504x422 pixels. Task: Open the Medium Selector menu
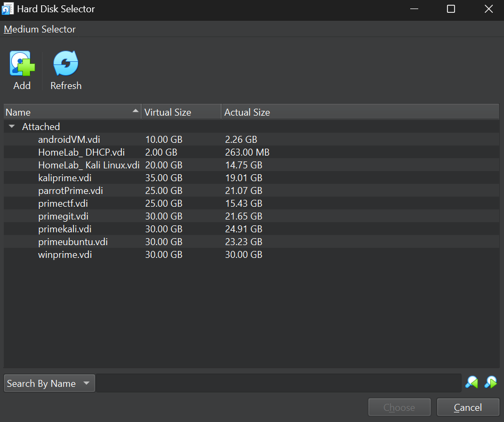pos(40,29)
